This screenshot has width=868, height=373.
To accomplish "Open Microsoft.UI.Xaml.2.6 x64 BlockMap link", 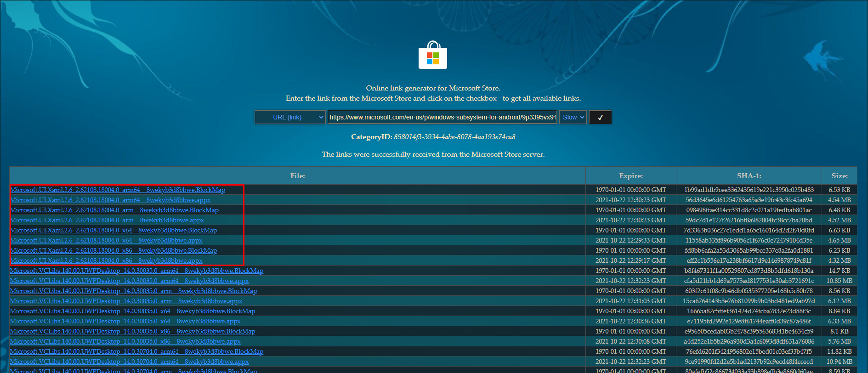I will tap(113, 230).
